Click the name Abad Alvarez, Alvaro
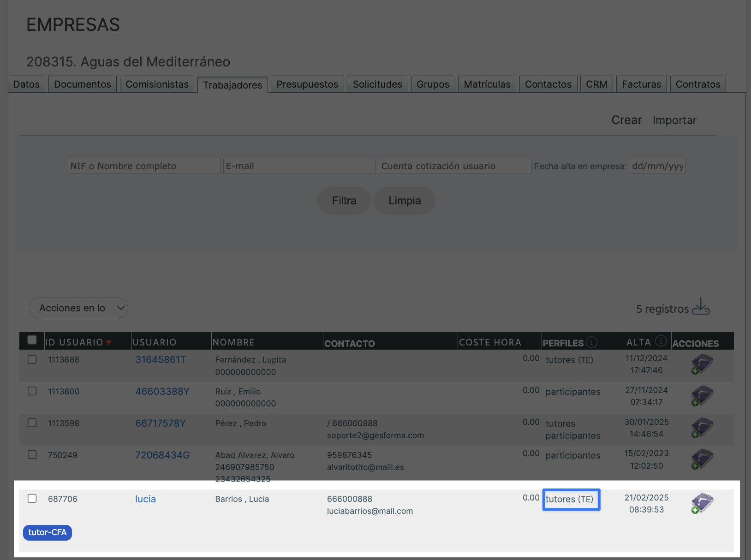751x560 pixels. tap(255, 455)
